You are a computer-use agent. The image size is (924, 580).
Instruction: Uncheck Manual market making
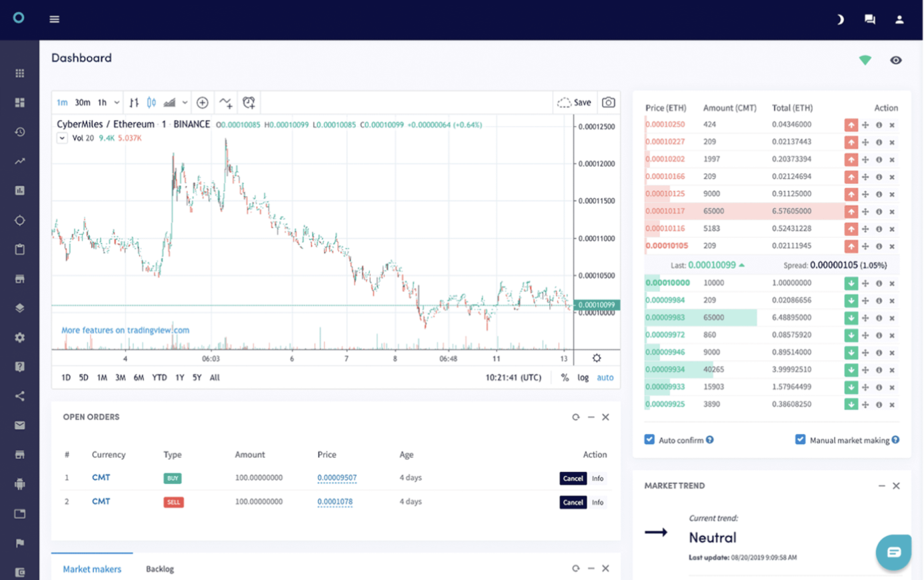(801, 439)
